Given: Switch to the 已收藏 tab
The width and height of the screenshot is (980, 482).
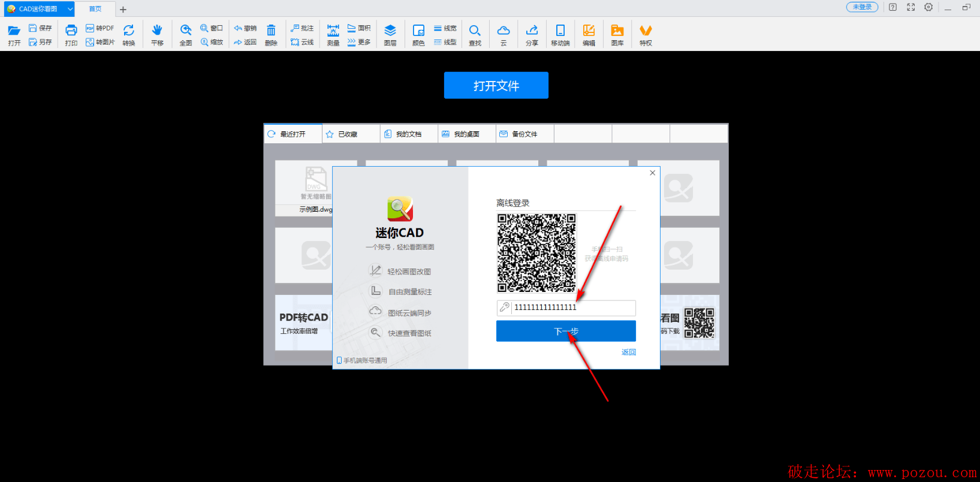Looking at the screenshot, I should (x=351, y=134).
